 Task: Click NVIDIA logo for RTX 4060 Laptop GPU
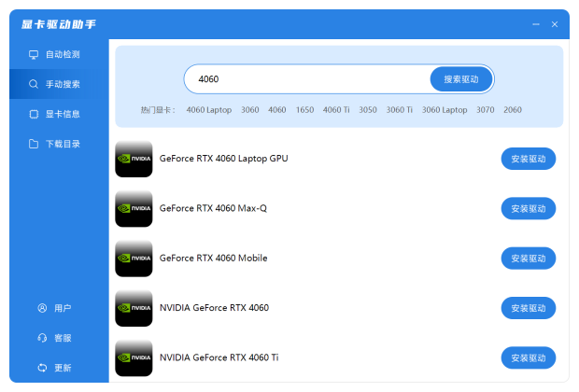click(x=134, y=159)
